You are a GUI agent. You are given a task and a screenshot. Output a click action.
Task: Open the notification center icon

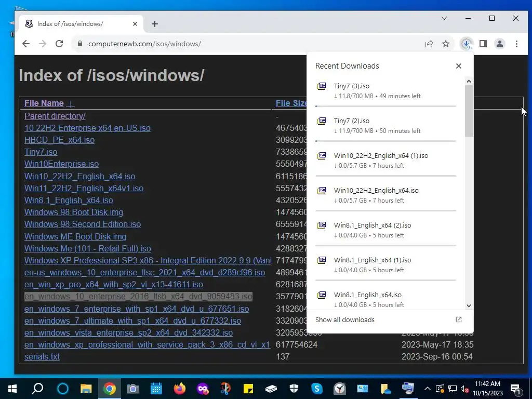[x=516, y=389]
